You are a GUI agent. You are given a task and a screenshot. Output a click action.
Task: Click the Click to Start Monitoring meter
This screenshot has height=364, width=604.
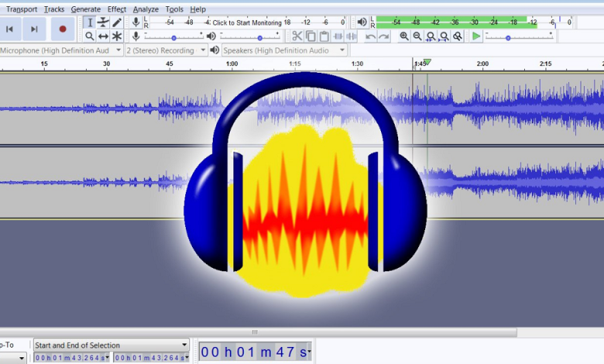[x=247, y=23]
